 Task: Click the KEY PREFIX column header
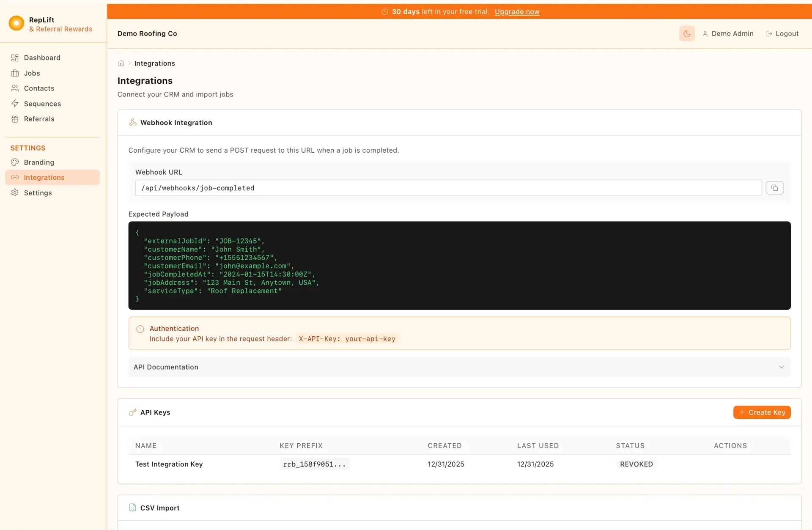[301, 446]
